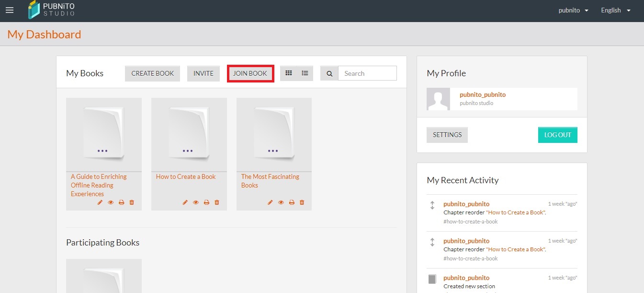The height and width of the screenshot is (293, 644).
Task: Switch My Books to list view
Action: coord(305,73)
